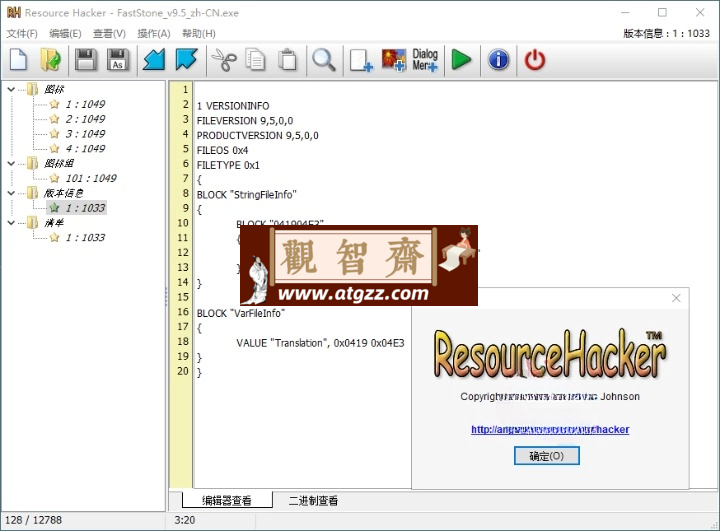Image resolution: width=720 pixels, height=531 pixels.
Task: Click the green Compile play icon
Action: 461,60
